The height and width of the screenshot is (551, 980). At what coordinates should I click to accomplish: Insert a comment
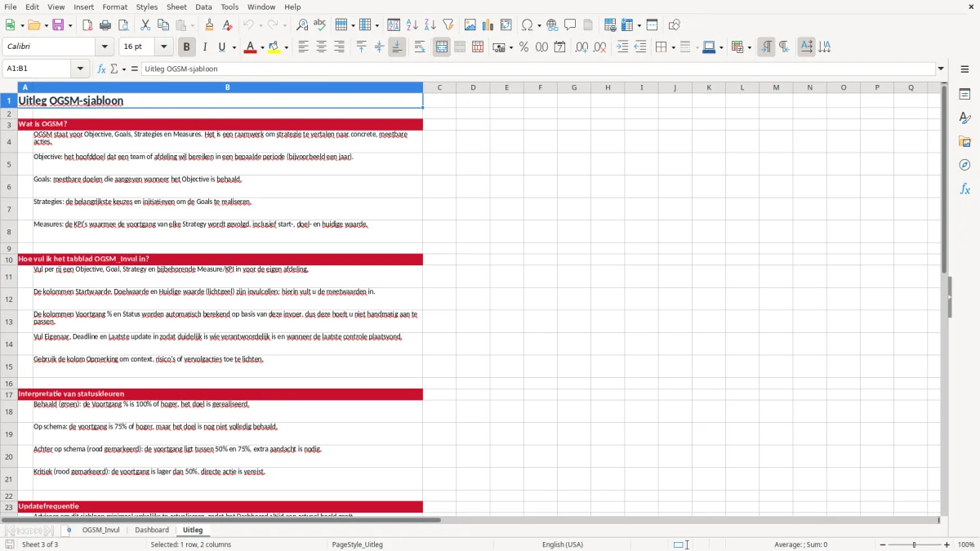(570, 25)
